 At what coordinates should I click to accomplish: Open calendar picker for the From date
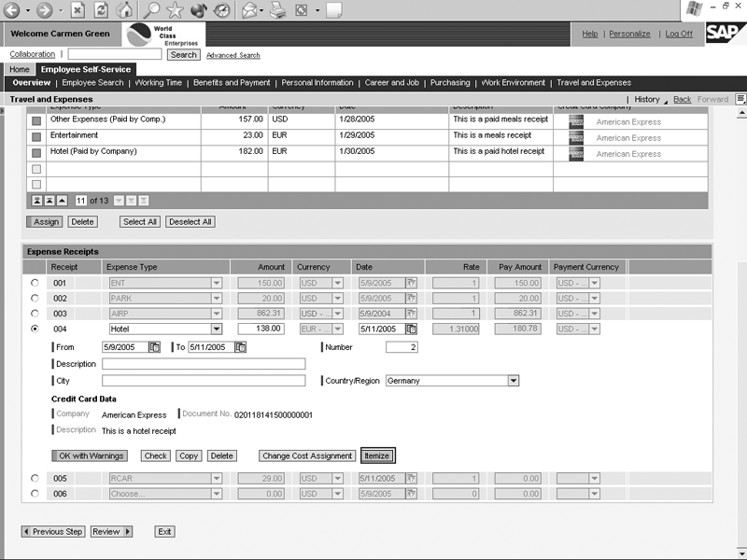[155, 347]
